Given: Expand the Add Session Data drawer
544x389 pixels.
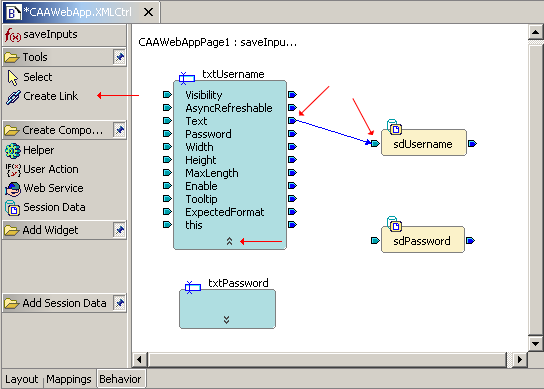Looking at the screenshot, I should coord(58,303).
